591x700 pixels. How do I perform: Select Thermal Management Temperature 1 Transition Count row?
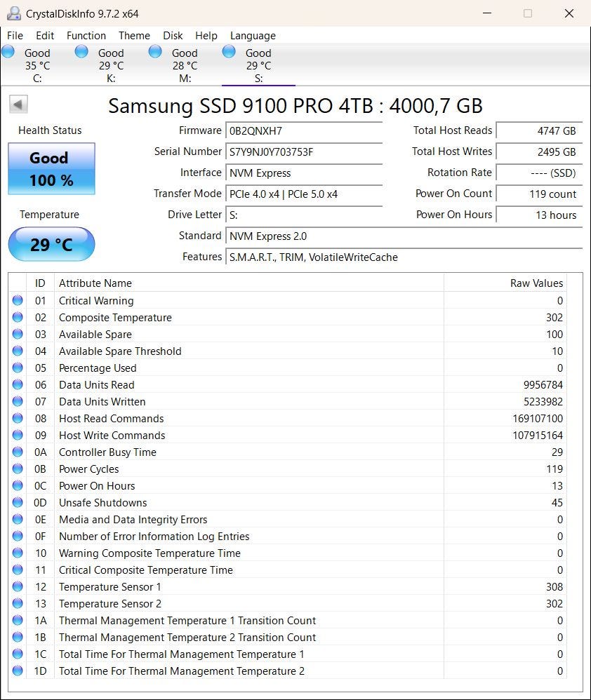288,620
